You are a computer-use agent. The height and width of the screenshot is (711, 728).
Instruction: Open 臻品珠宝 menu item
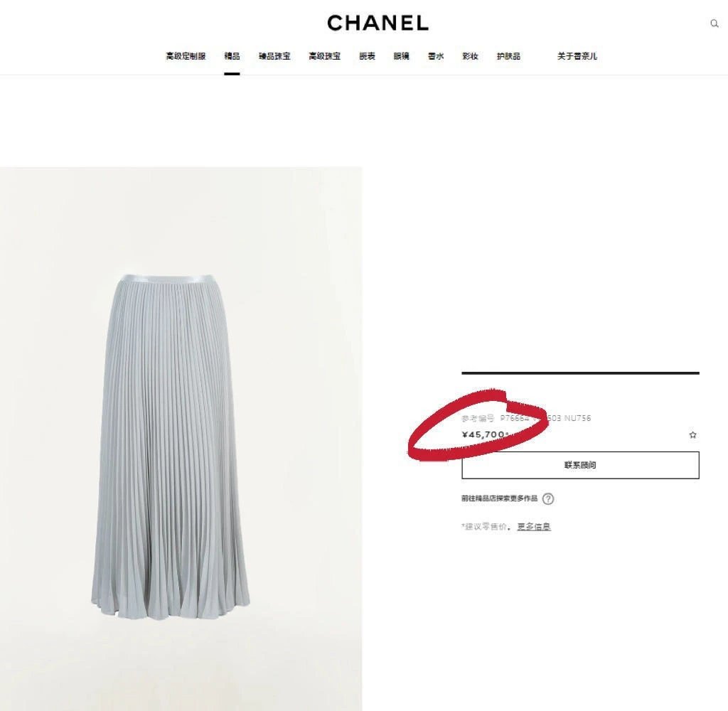[x=274, y=56]
